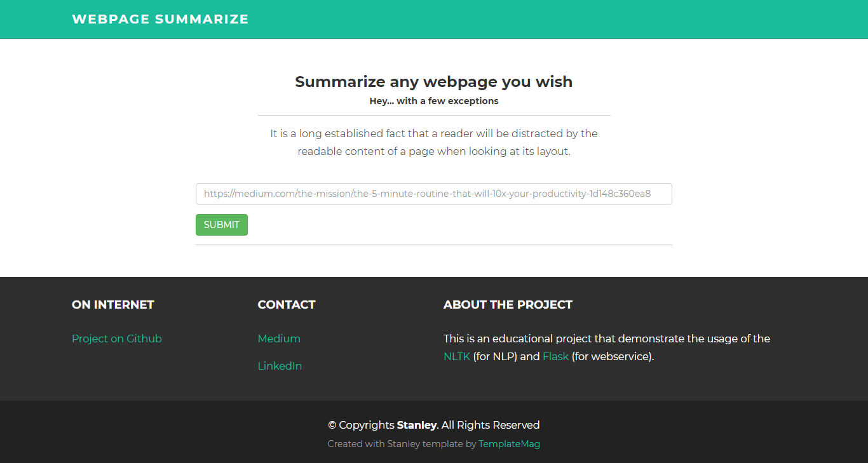868x463 pixels.
Task: Click the 'Created with Stanley template by' text
Action: 402,444
